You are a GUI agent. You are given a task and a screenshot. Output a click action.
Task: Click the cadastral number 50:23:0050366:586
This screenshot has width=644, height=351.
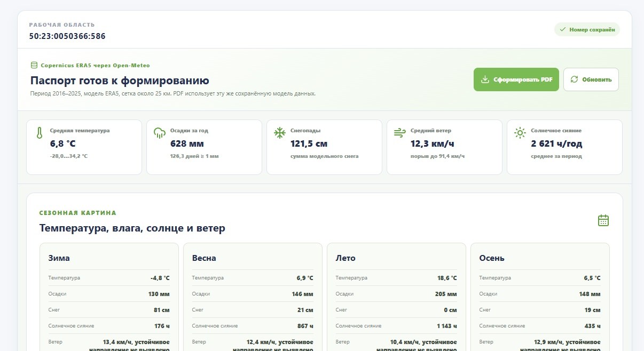click(67, 36)
